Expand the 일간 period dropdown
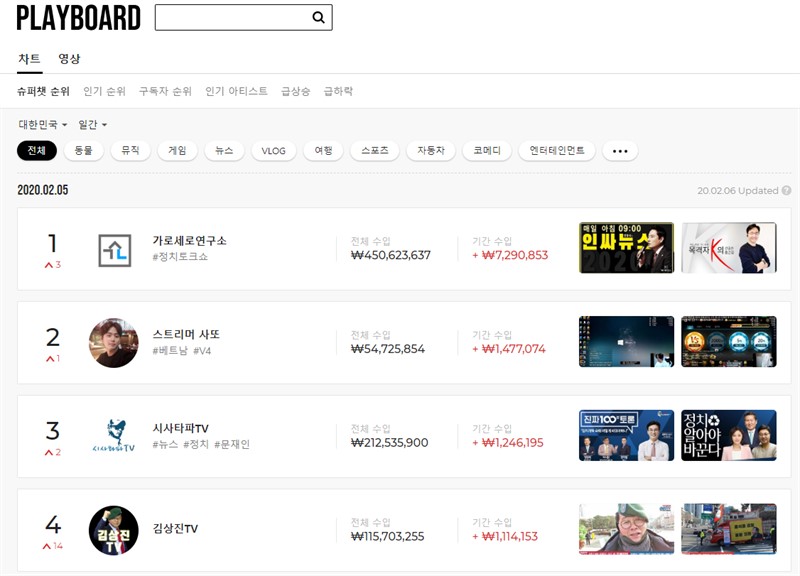Screen dimensions: 800x576 [92, 125]
